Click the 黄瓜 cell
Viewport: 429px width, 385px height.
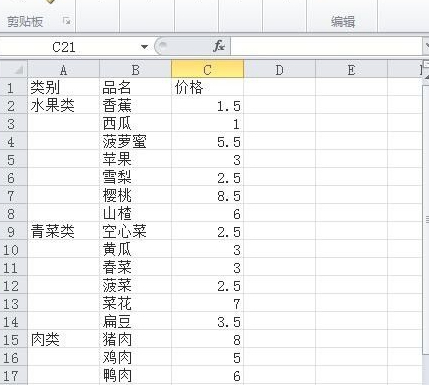(135, 250)
